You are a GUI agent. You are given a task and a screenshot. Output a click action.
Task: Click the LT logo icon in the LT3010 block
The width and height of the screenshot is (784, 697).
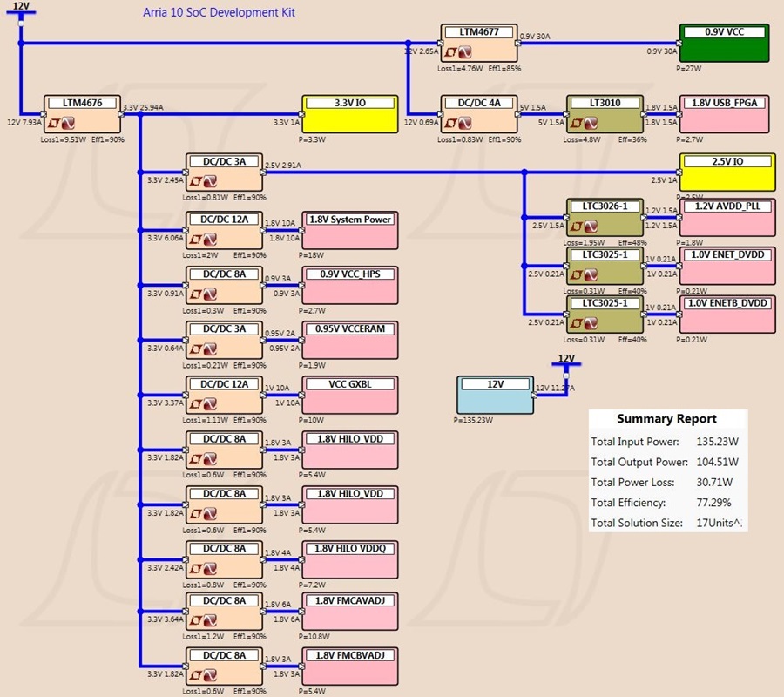click(577, 123)
